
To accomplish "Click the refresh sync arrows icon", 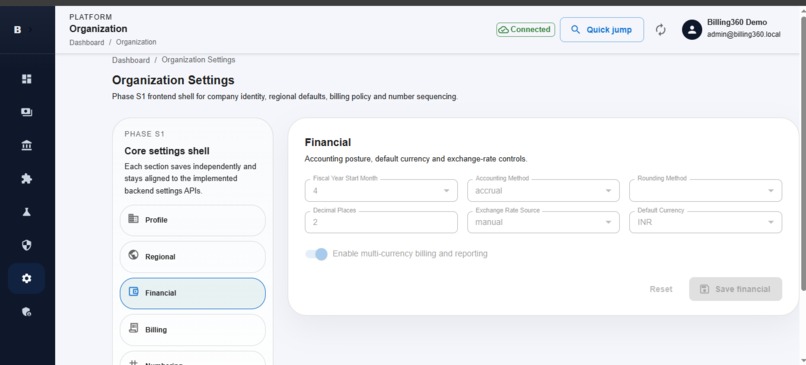I will pos(661,30).
